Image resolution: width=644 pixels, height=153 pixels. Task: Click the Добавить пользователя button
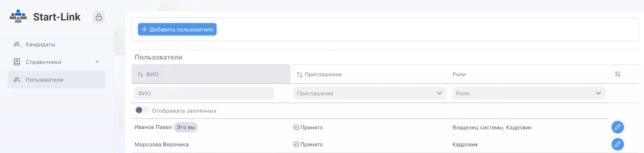click(x=177, y=29)
